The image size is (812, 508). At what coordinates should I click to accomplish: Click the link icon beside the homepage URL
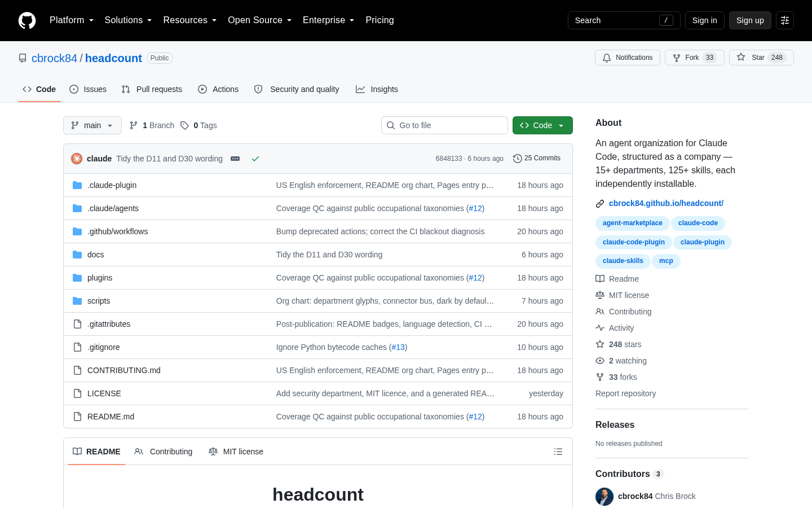600,204
